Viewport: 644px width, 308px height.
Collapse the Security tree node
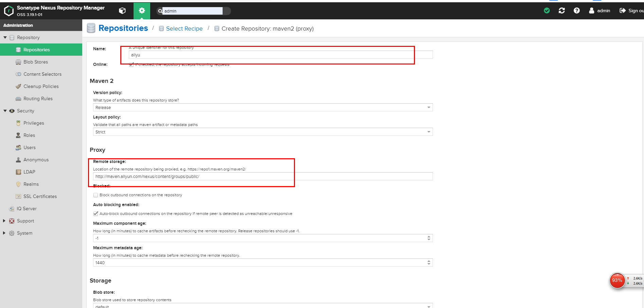(5, 111)
